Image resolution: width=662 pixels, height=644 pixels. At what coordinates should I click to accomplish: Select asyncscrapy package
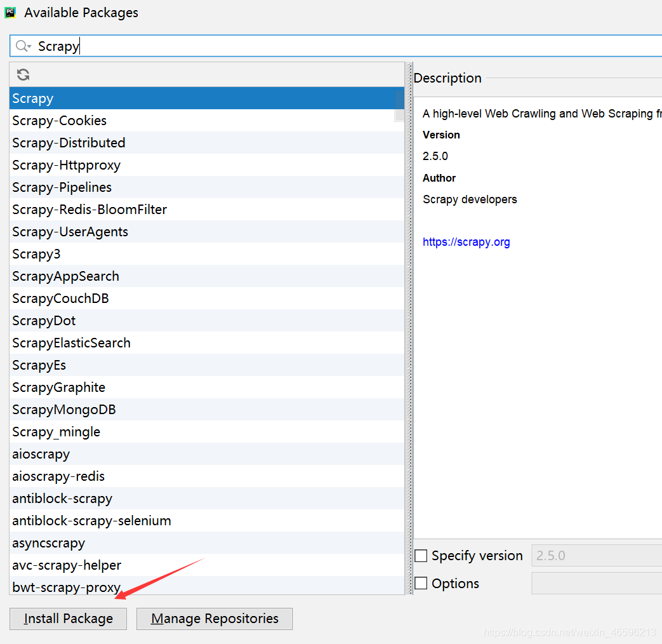(x=207, y=543)
